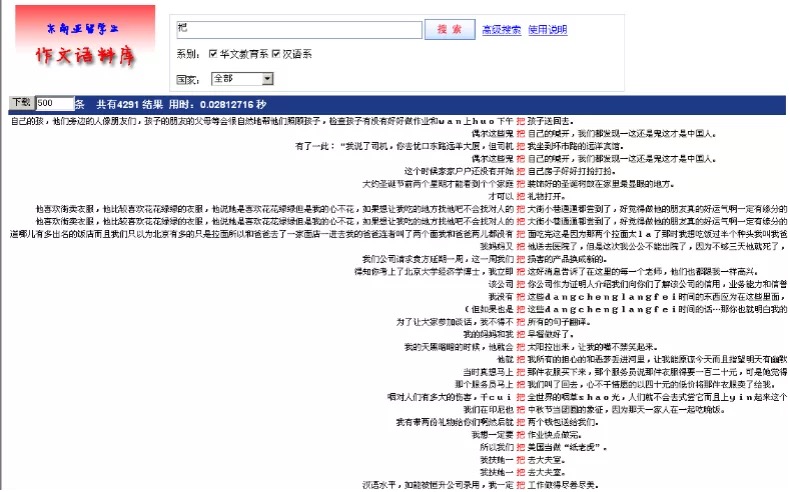This screenshot has height=492, width=790.
Task: Open the 使用说明 usage guide link
Action: tap(547, 30)
